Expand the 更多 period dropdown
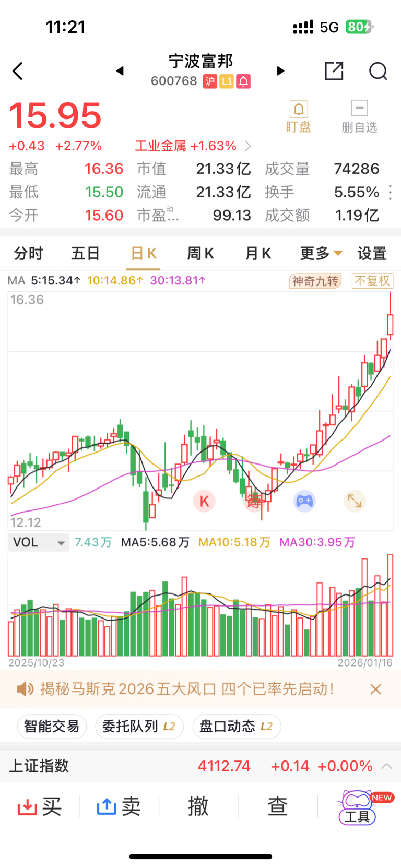The image size is (401, 868). (x=321, y=254)
